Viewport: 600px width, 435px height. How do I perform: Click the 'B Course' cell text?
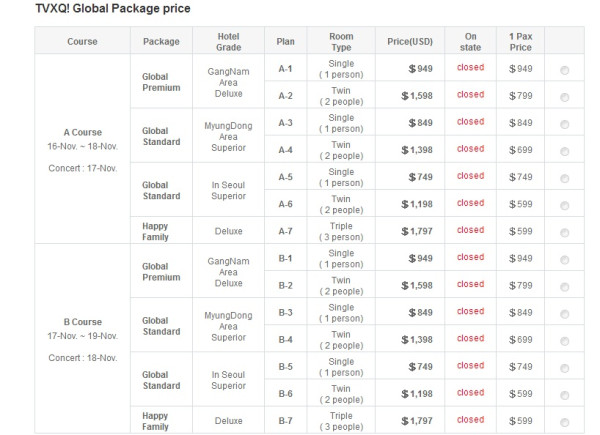tap(82, 322)
